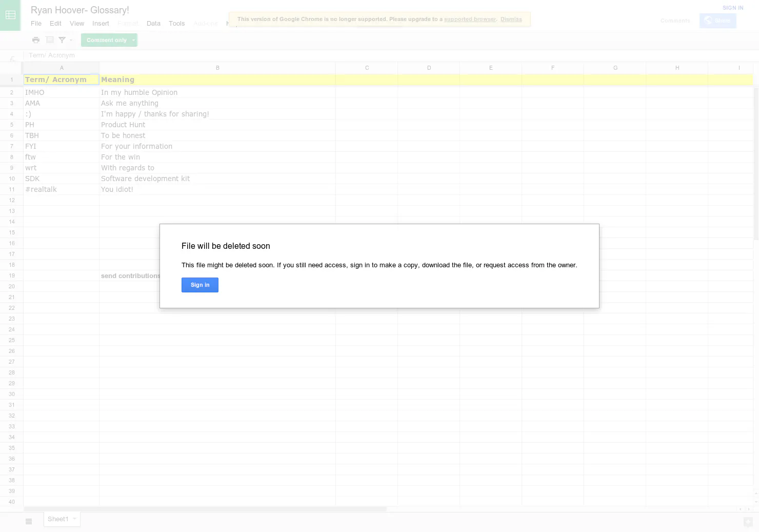Click the print icon in toolbar
The height and width of the screenshot is (532, 759).
coord(36,40)
